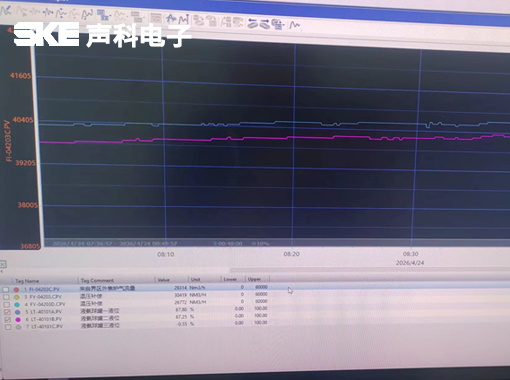Click the scroll-forward right arrow toolbar icon
Image resolution: width=510 pixels, height=380 pixels.
point(265,24)
